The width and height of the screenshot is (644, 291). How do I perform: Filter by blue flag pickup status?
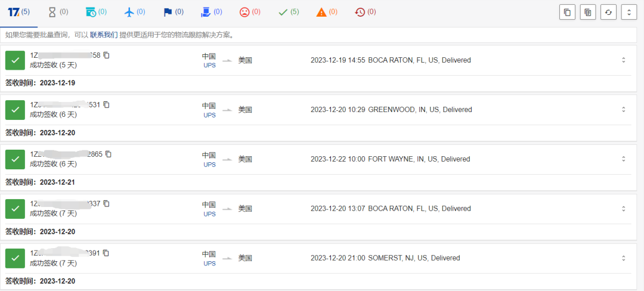[174, 12]
